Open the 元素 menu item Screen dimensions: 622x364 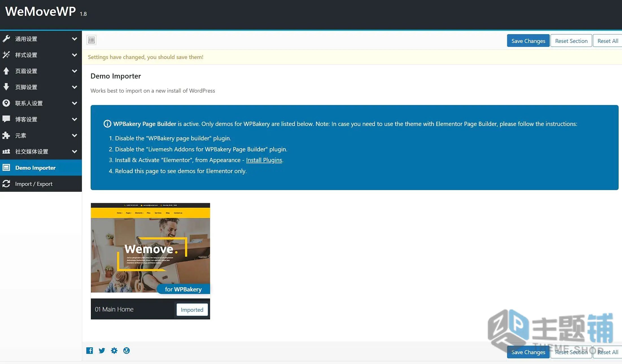pos(41,136)
